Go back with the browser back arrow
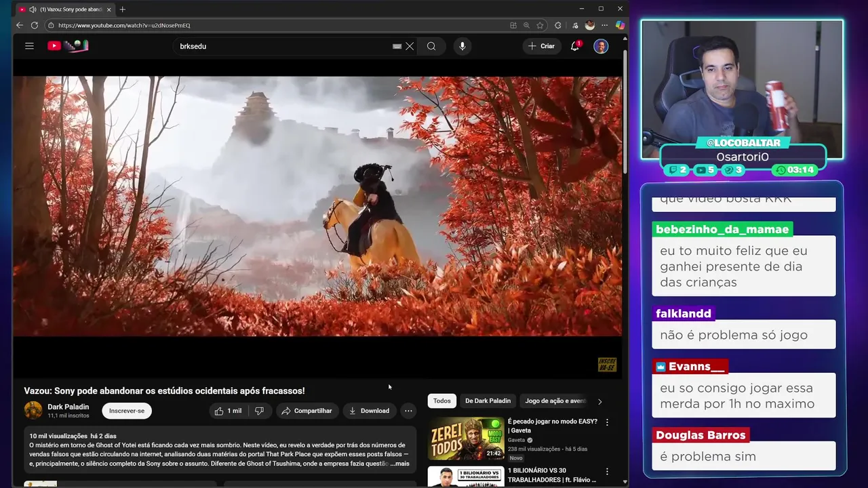 click(x=20, y=25)
